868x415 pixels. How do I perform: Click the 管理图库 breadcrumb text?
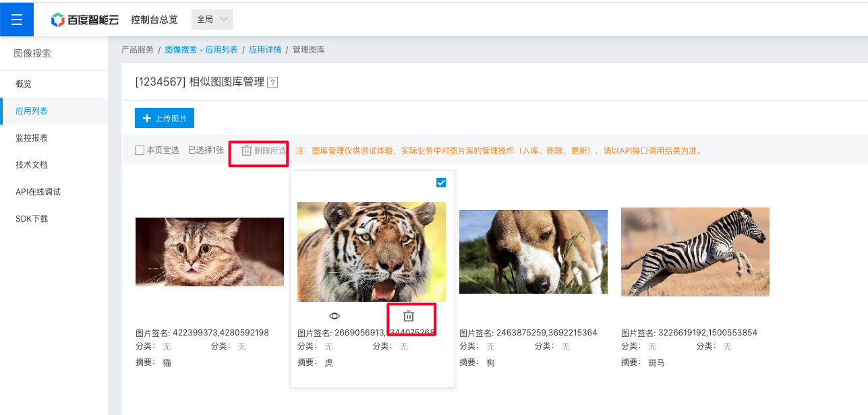309,50
